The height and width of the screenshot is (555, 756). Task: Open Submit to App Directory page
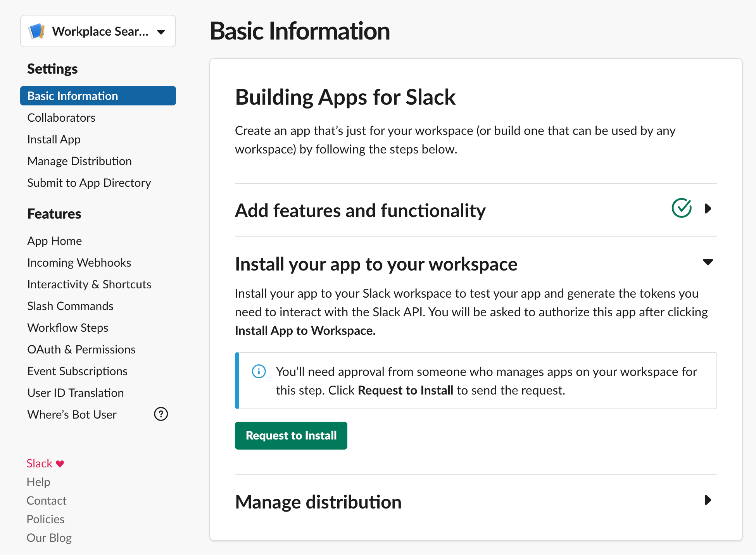(89, 183)
